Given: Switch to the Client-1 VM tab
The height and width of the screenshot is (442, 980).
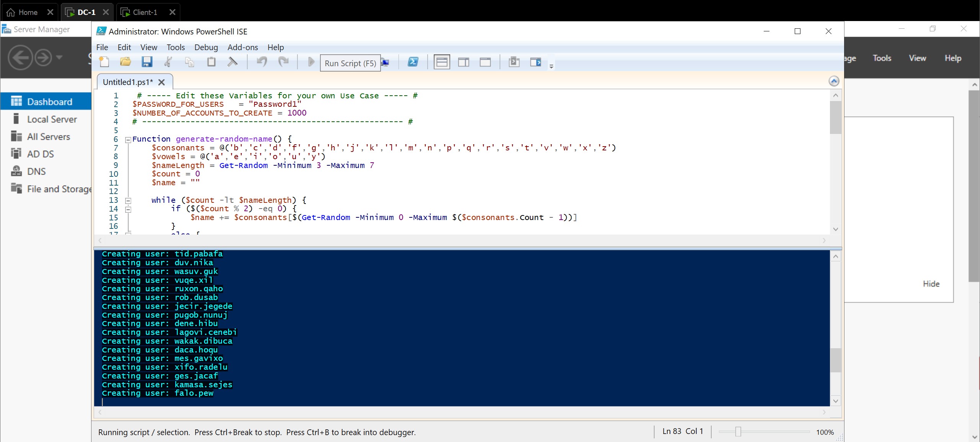Looking at the screenshot, I should tap(145, 12).
